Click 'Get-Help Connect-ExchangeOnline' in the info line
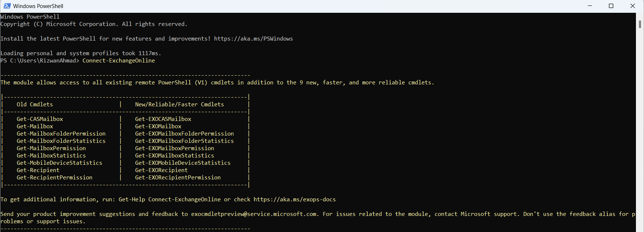The height and width of the screenshot is (232, 644). pyautogui.click(x=170, y=199)
